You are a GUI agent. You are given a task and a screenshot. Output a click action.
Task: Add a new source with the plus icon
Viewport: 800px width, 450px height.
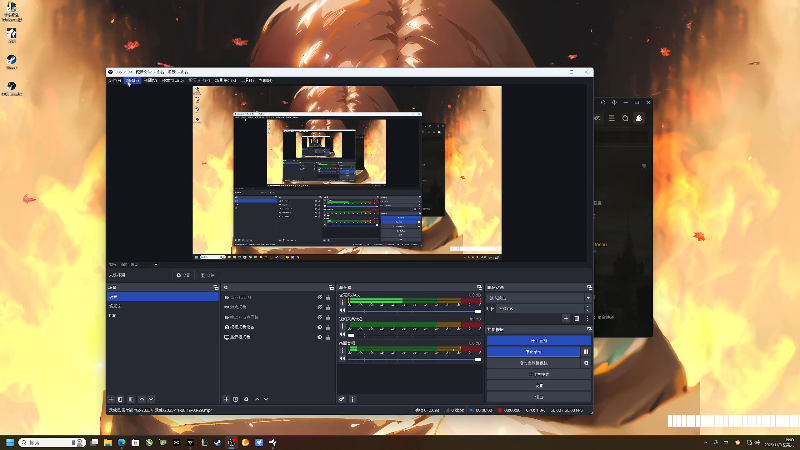(x=226, y=399)
